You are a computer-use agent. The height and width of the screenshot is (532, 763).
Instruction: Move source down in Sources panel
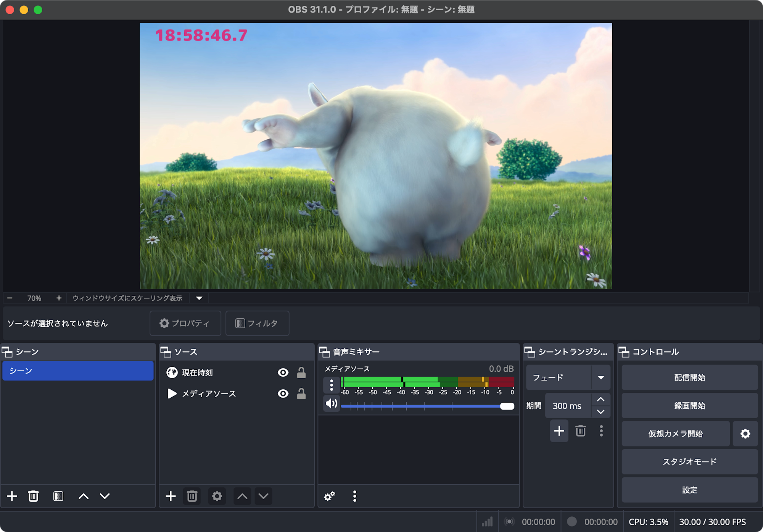point(263,496)
